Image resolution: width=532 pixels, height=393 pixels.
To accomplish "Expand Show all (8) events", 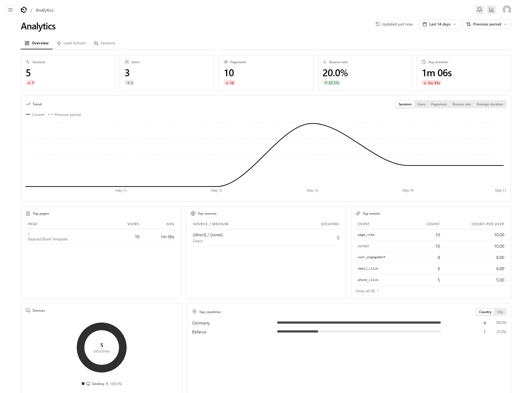I will tap(367, 291).
